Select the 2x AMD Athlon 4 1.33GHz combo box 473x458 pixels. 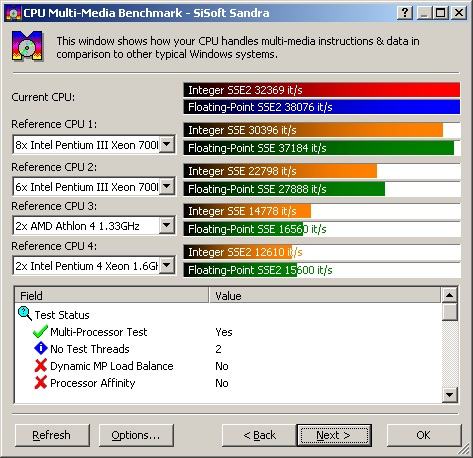94,226
